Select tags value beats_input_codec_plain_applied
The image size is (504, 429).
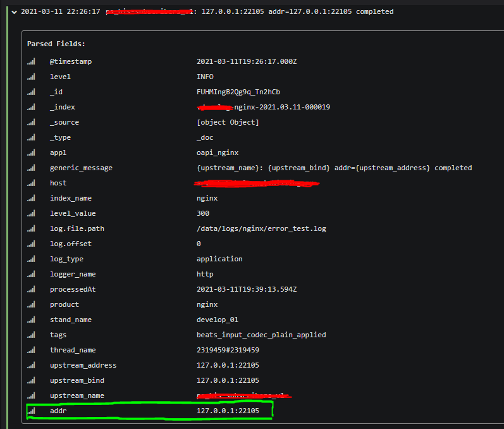click(261, 335)
